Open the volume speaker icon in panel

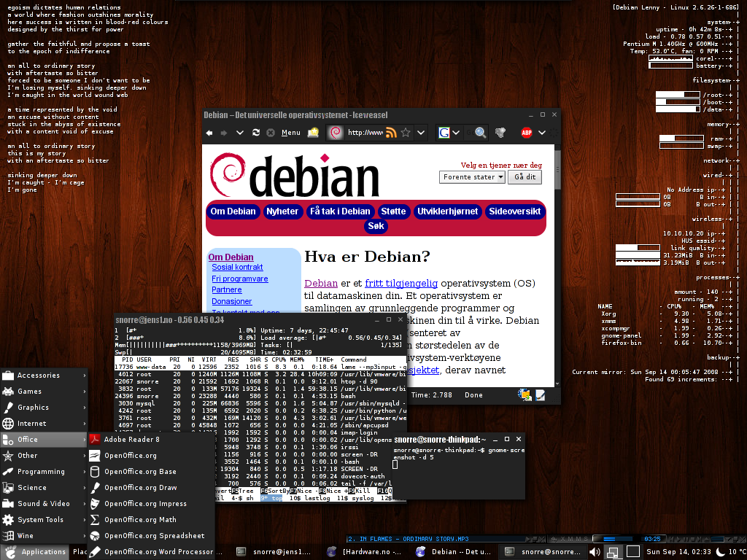[x=595, y=552]
